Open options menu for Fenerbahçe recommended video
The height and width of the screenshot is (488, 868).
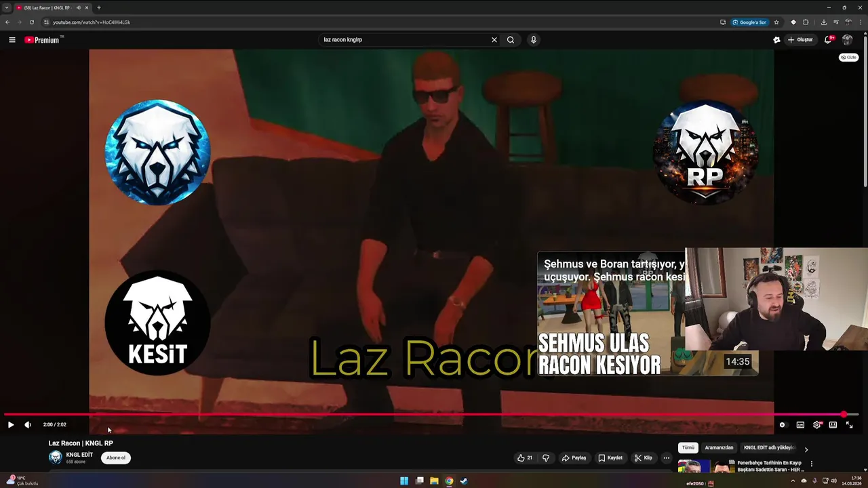pyautogui.click(x=812, y=464)
